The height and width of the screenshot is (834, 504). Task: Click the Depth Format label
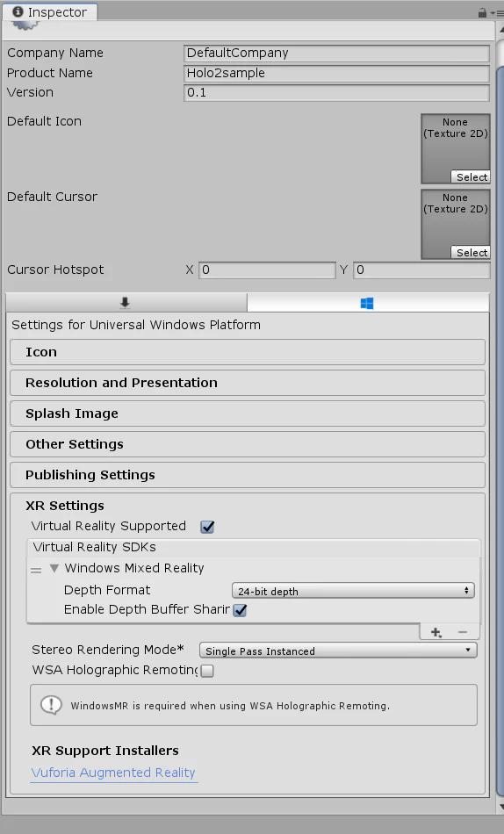(x=107, y=590)
